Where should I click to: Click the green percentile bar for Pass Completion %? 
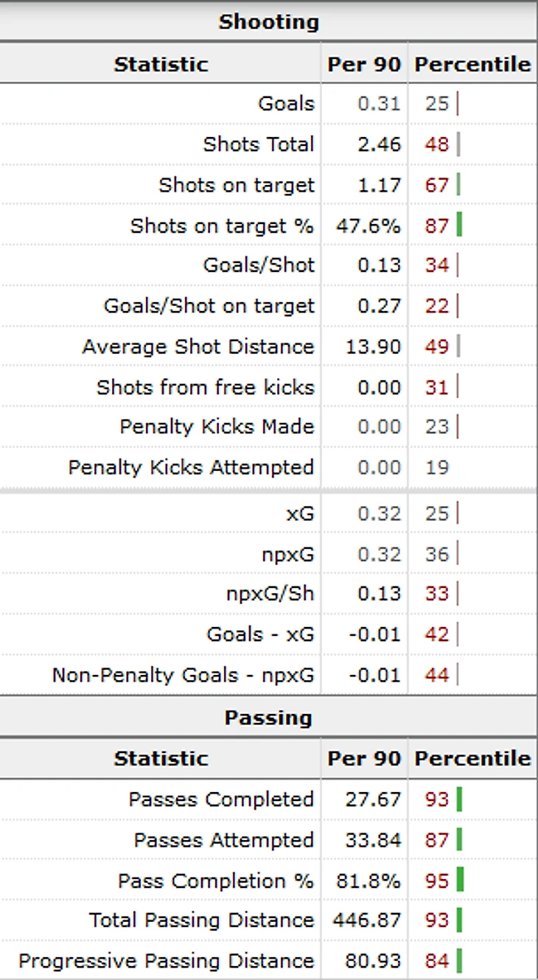460,880
